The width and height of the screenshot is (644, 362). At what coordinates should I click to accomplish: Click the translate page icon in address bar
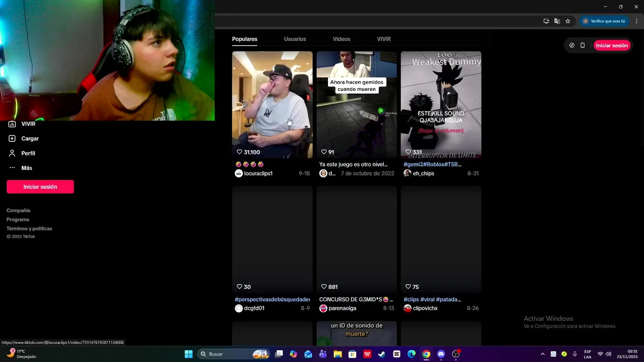tap(557, 21)
